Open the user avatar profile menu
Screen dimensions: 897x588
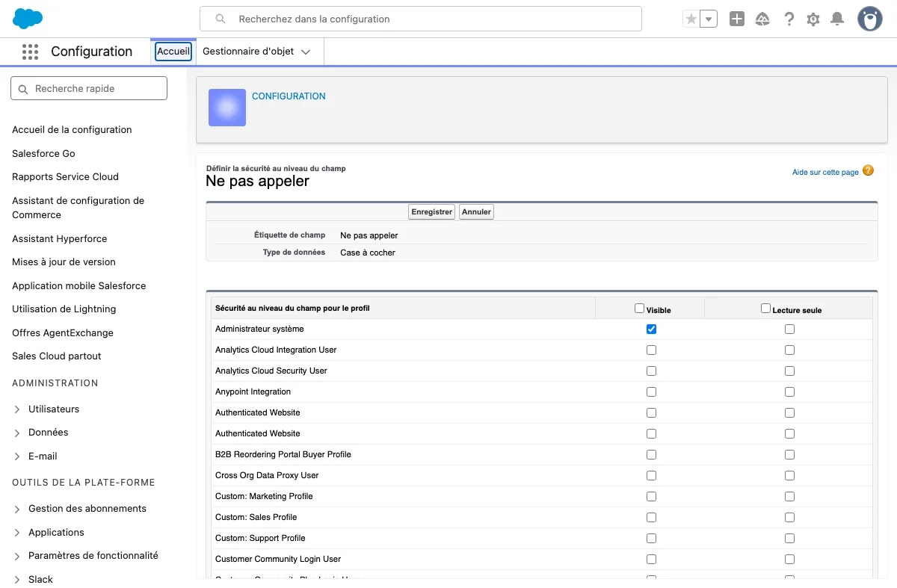click(x=869, y=19)
